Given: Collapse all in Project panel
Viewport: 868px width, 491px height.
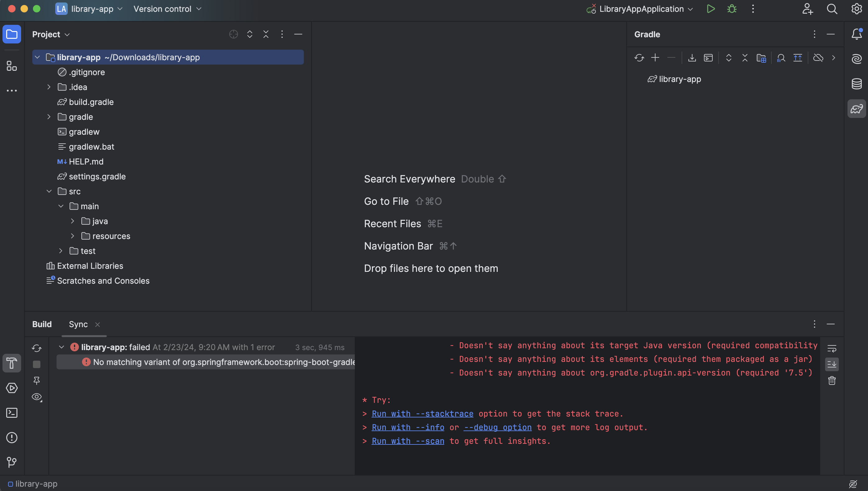Looking at the screenshot, I should tap(266, 34).
